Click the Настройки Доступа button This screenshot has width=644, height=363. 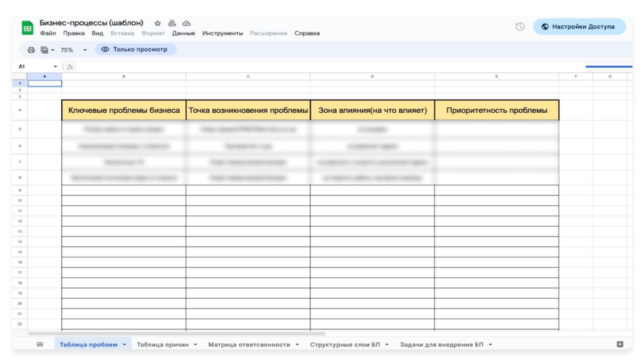pyautogui.click(x=579, y=27)
